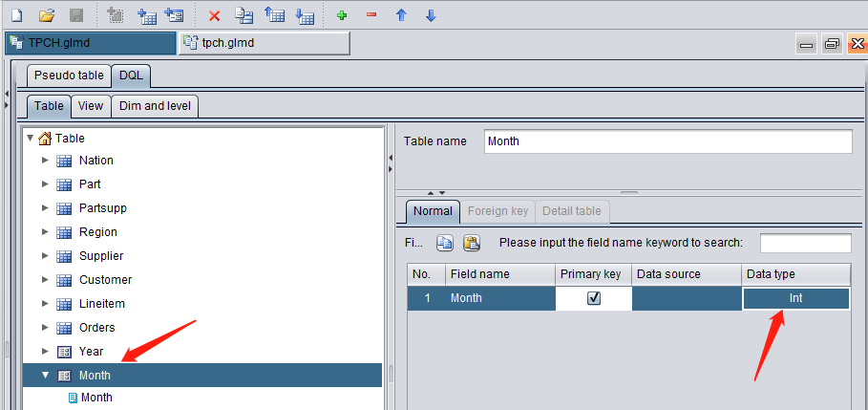
Task: Click the copy fields icon beside Fi...
Action: pos(445,243)
